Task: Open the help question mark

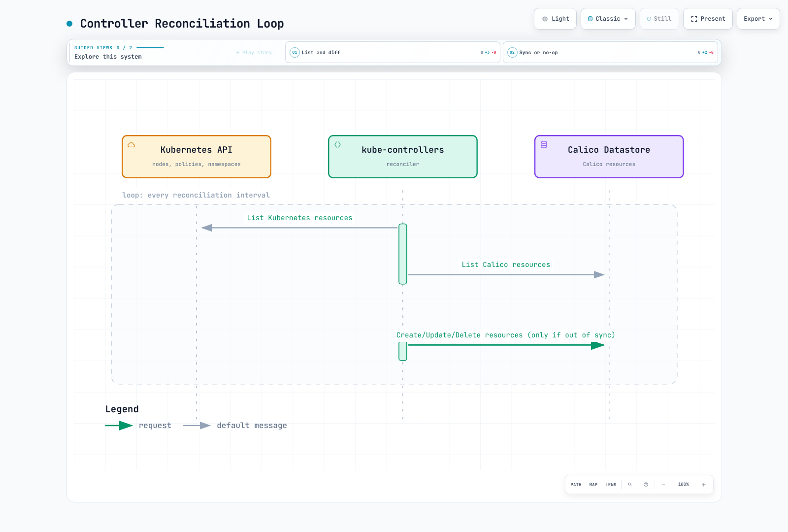Action: [646, 485]
